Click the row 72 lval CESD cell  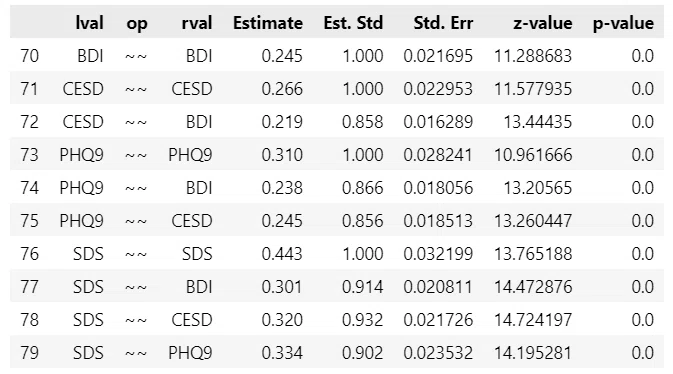[x=83, y=122]
